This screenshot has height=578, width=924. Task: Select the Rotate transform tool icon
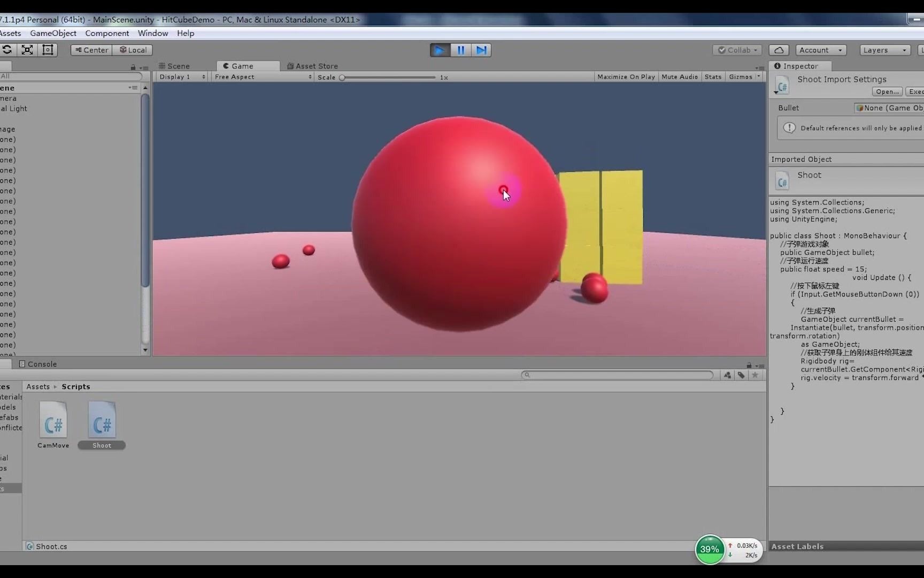coord(7,50)
